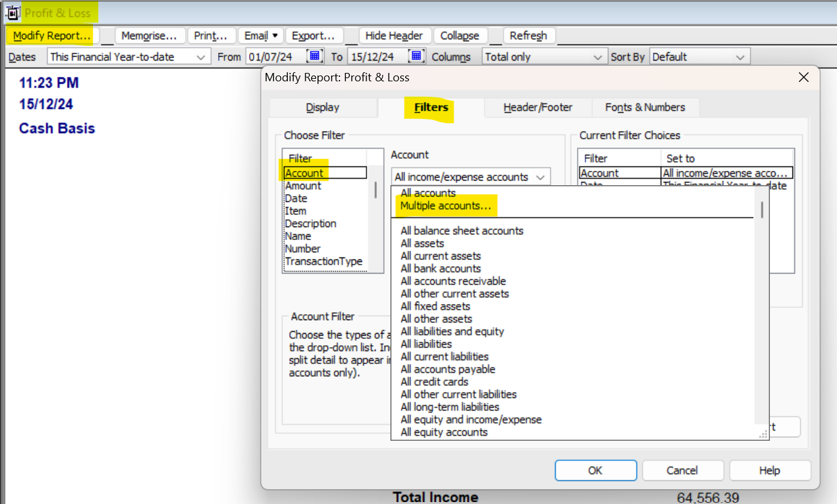
Task: Click the Profit & Loss window icon
Action: tap(13, 13)
